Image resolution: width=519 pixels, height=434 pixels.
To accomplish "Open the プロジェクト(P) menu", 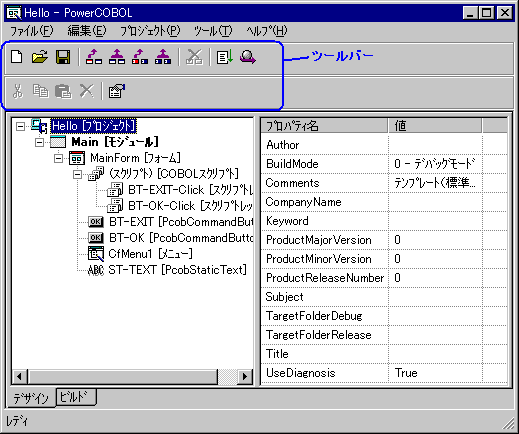I will [x=150, y=31].
